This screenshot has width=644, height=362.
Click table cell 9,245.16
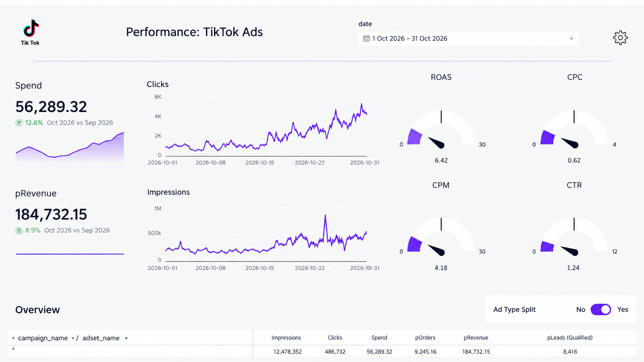click(x=425, y=352)
